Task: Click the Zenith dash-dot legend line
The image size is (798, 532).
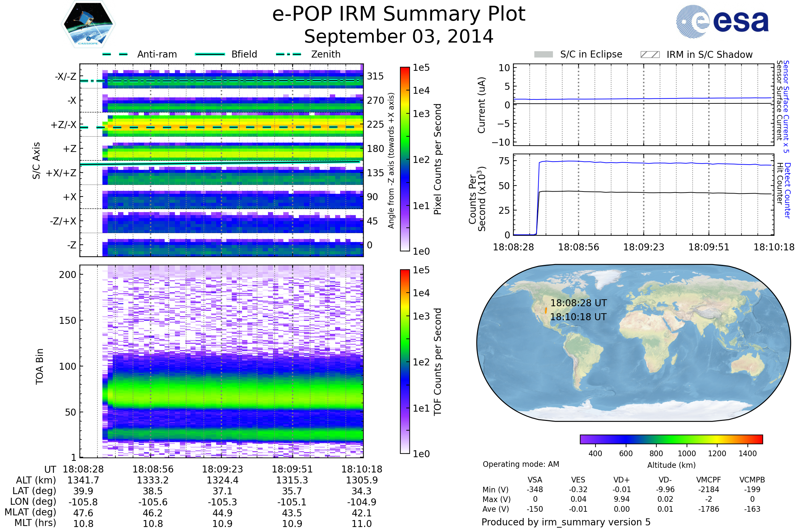Action: [288, 54]
